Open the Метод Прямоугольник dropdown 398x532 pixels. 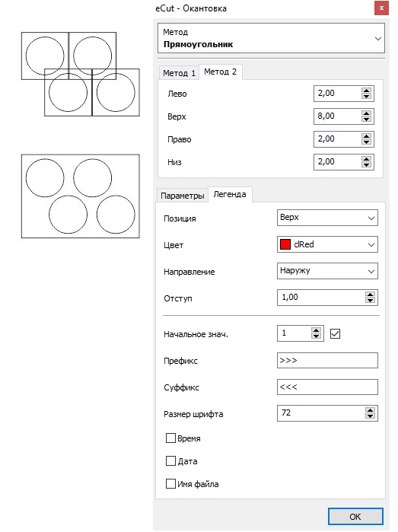click(x=271, y=38)
